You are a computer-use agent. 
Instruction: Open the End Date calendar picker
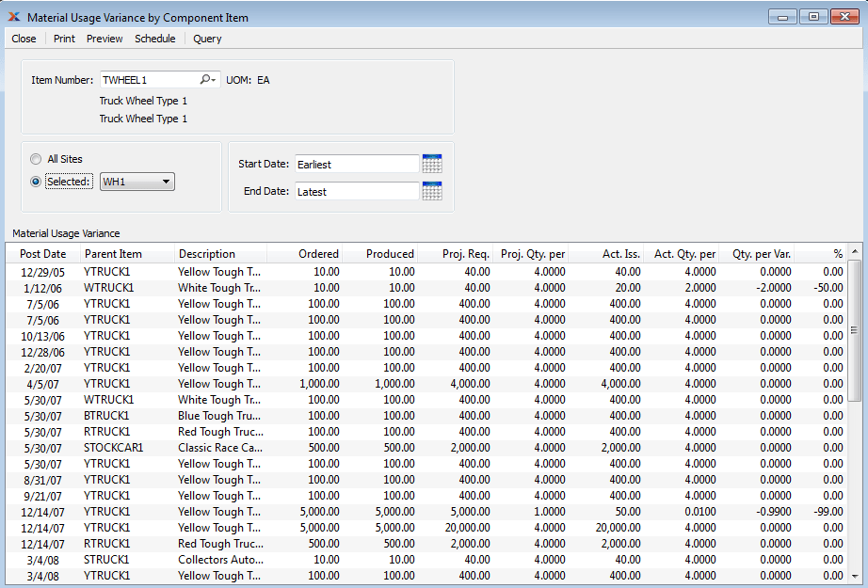(433, 190)
